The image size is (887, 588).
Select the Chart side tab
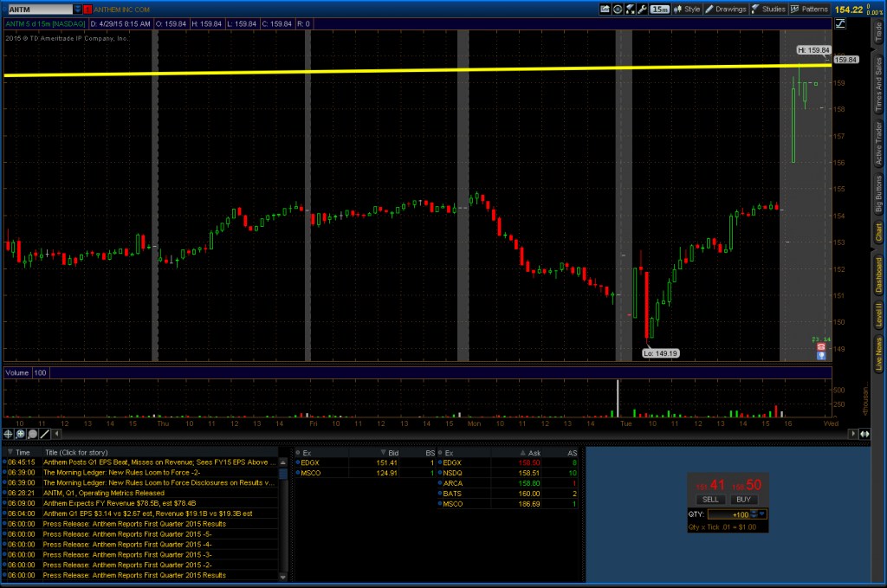(879, 232)
